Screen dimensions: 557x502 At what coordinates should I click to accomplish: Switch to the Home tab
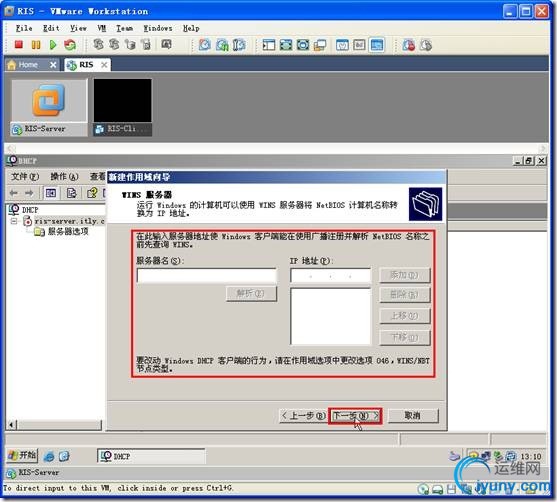(28, 65)
